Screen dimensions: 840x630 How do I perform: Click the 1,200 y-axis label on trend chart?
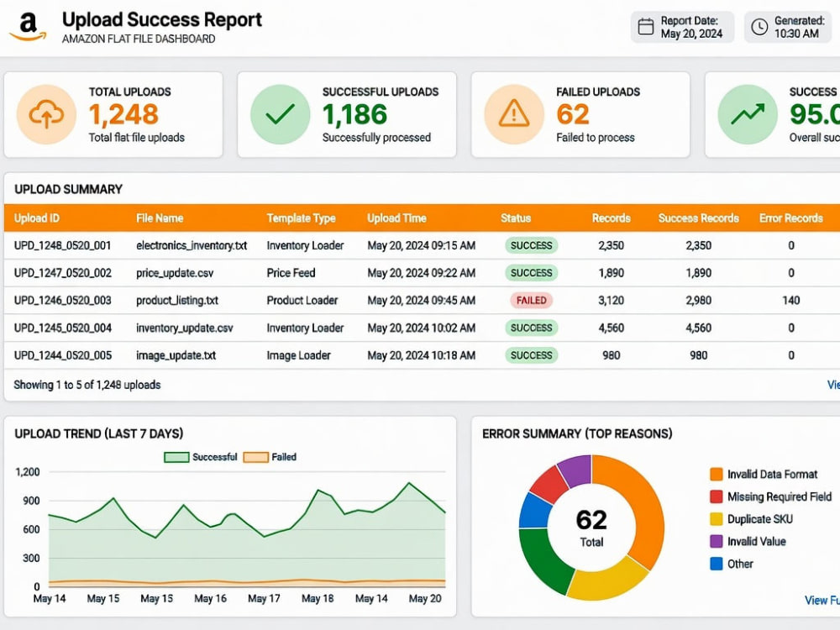click(28, 472)
